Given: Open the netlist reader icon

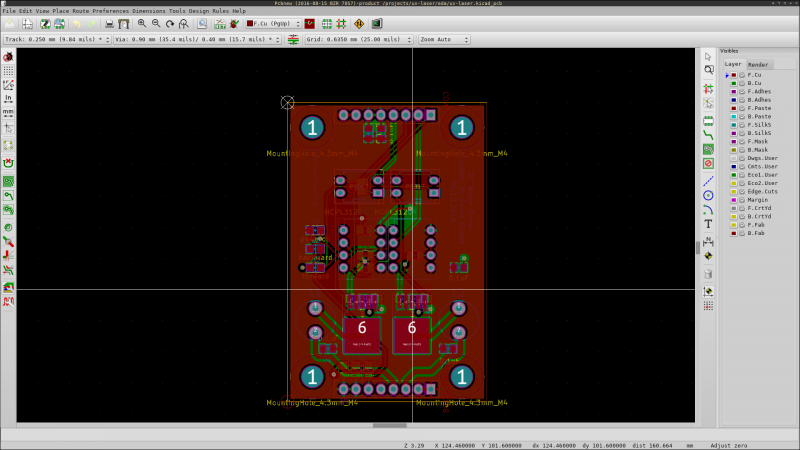Looking at the screenshot, I should [x=220, y=24].
